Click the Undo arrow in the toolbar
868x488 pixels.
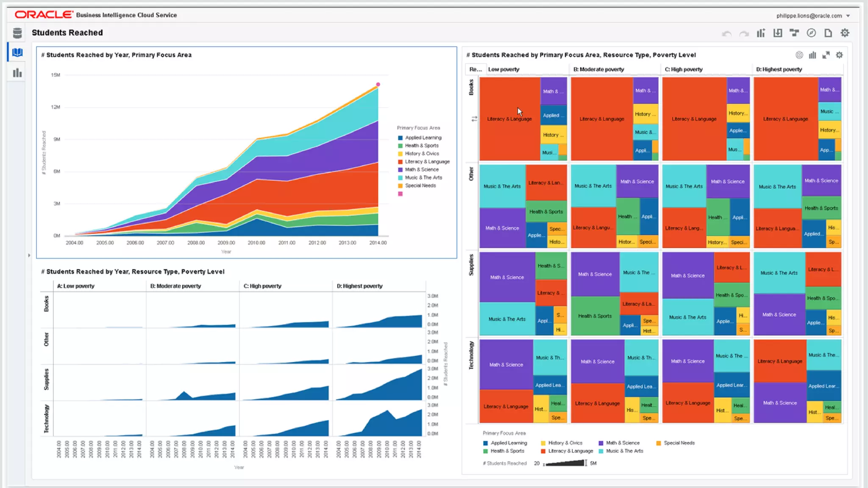click(727, 33)
